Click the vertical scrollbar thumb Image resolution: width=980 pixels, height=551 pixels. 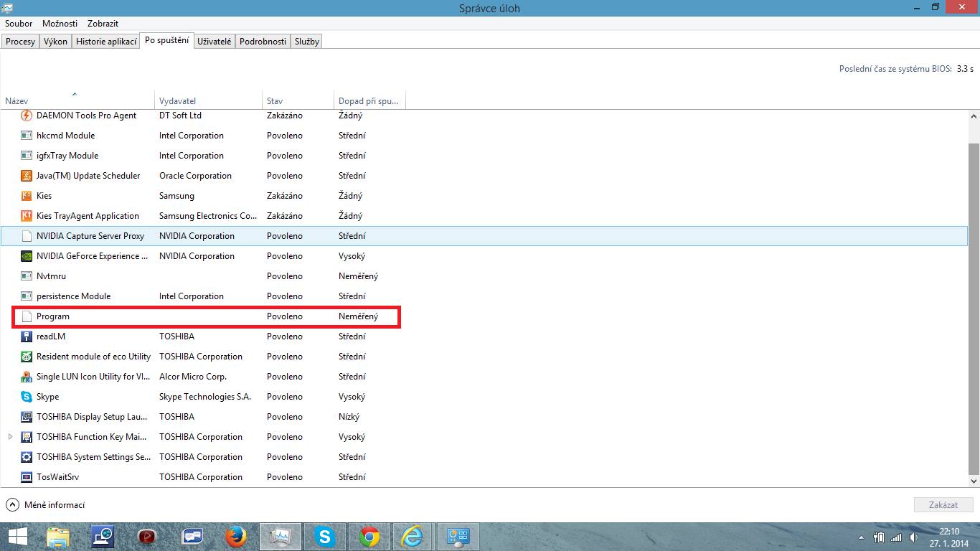tap(974, 309)
